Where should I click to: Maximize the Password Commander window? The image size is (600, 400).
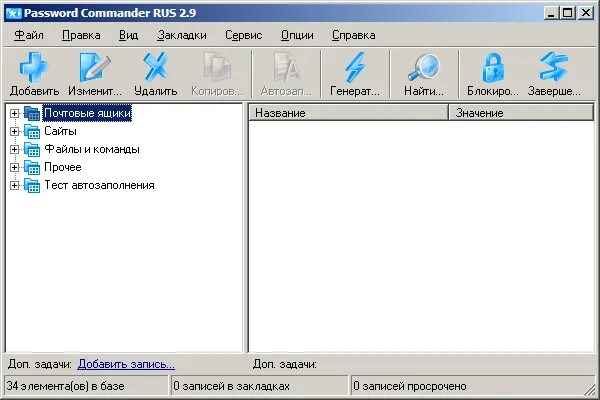(x=567, y=13)
